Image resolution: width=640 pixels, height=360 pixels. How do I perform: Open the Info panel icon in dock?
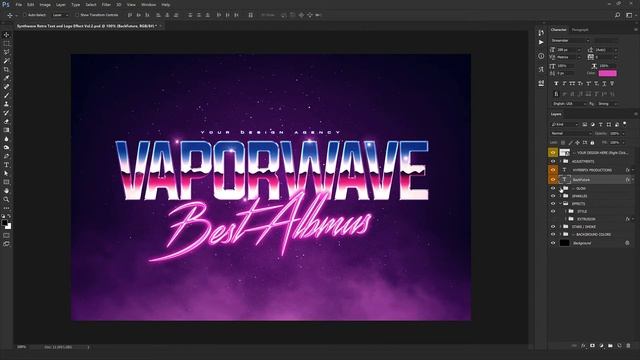coord(541,56)
